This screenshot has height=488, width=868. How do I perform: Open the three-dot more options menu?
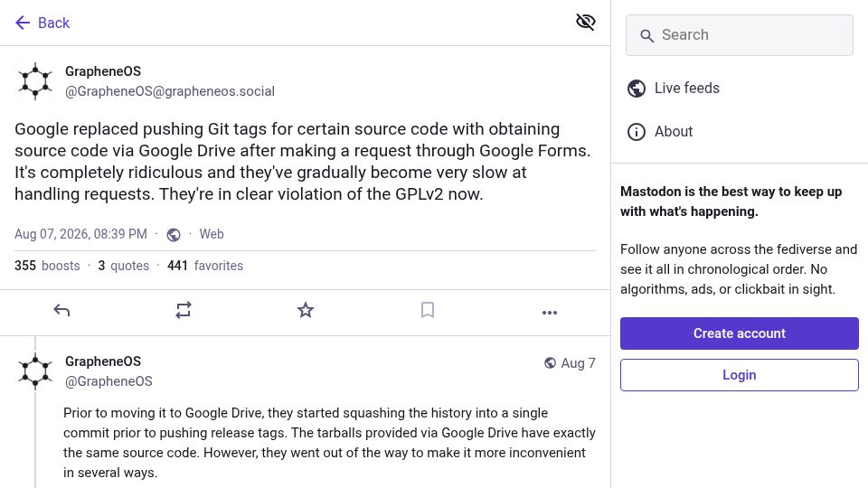pyautogui.click(x=550, y=313)
